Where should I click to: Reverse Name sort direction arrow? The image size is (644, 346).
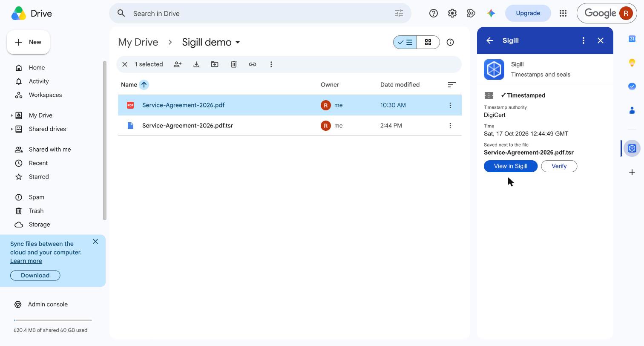click(144, 85)
